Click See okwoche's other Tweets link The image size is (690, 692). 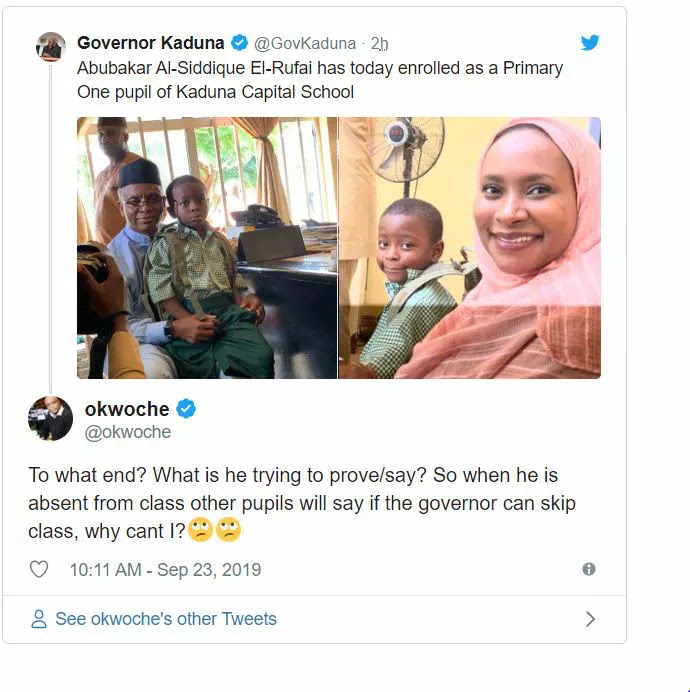[165, 619]
